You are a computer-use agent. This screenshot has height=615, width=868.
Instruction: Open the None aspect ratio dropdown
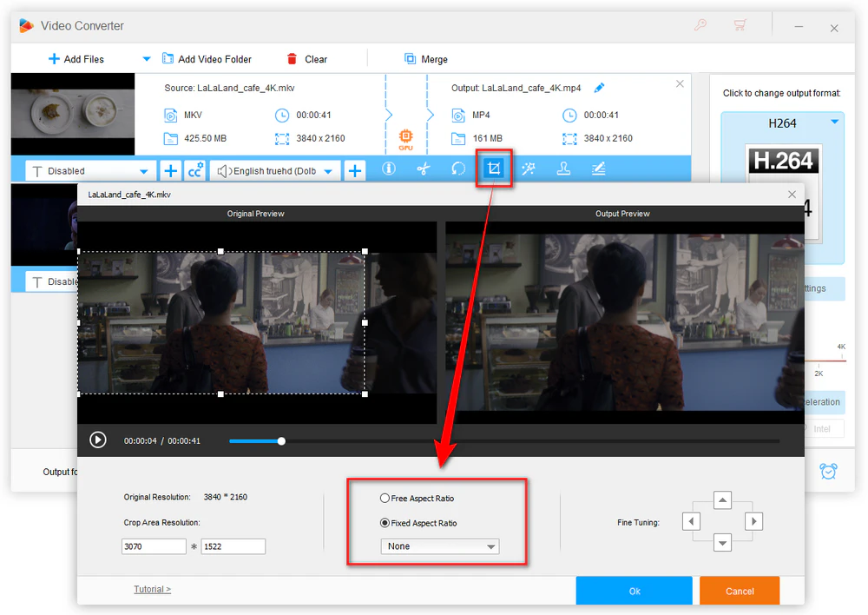[440, 546]
